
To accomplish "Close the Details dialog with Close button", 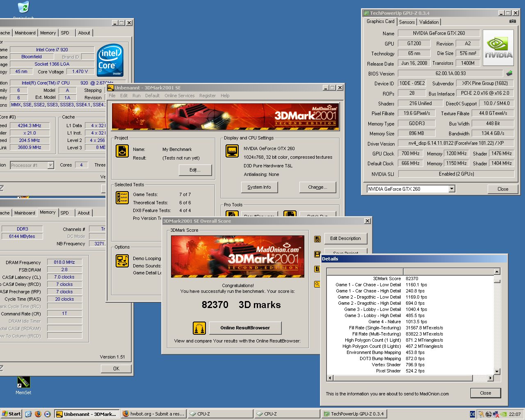I will (x=486, y=393).
